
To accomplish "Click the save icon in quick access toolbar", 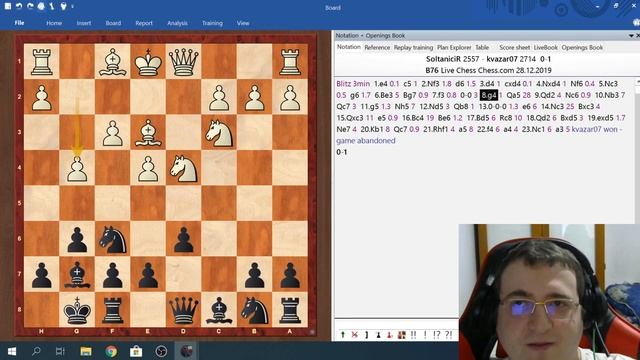I will point(8,6).
